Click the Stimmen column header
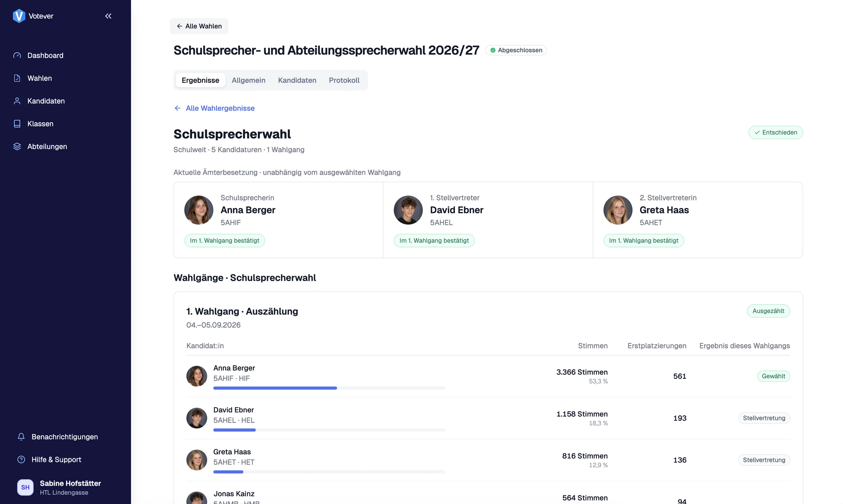The width and height of the screenshot is (843, 504). [x=593, y=346]
